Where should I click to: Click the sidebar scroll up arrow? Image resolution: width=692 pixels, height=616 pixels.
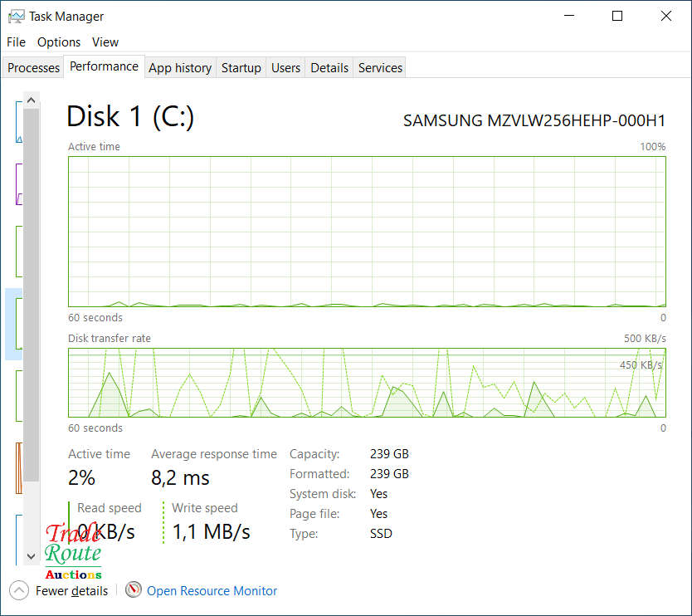click(32, 100)
